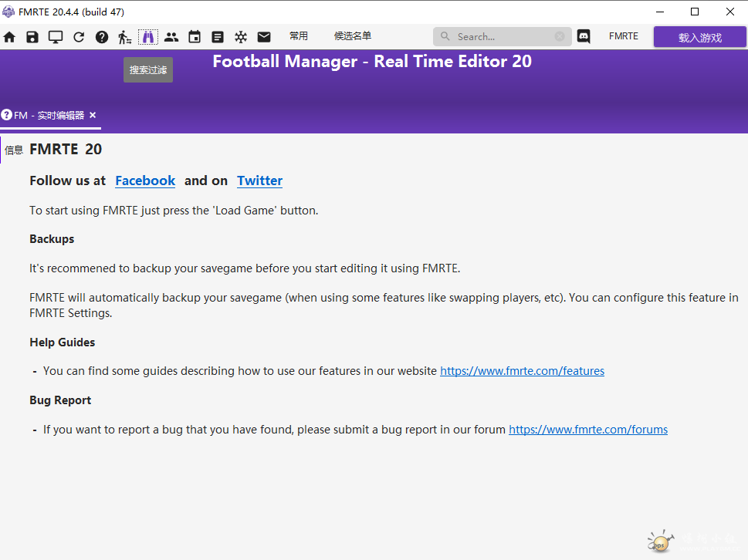Open the 常用 menu
Viewport: 748px width, 560px height.
tap(299, 36)
